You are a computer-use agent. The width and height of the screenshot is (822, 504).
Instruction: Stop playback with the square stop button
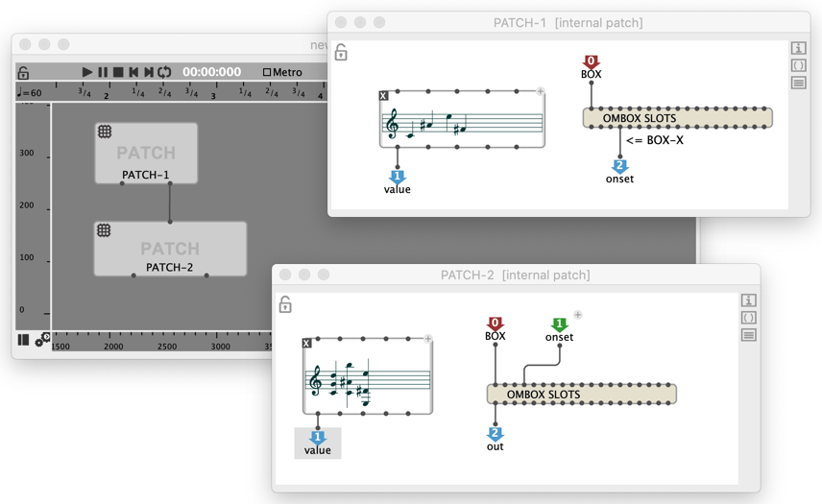coord(118,72)
